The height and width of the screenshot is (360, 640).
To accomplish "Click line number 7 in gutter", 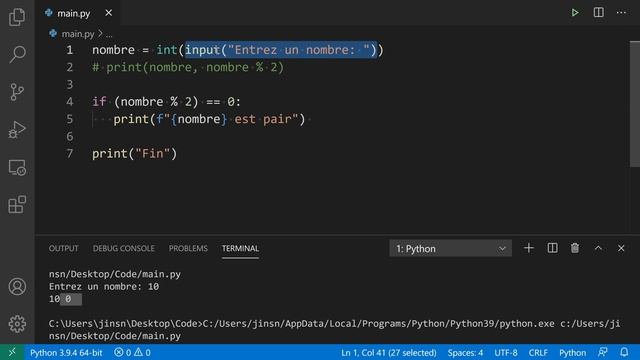I will pyautogui.click(x=70, y=154).
